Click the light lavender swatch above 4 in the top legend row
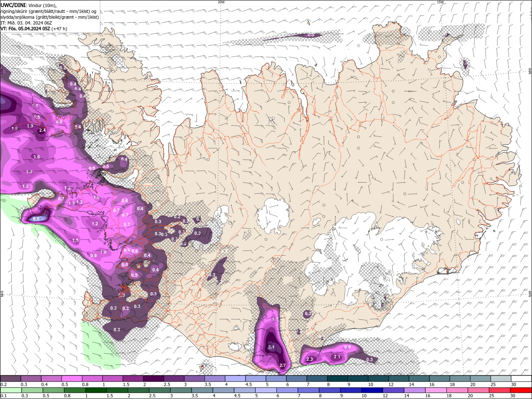The image size is (532, 399). coord(235,379)
